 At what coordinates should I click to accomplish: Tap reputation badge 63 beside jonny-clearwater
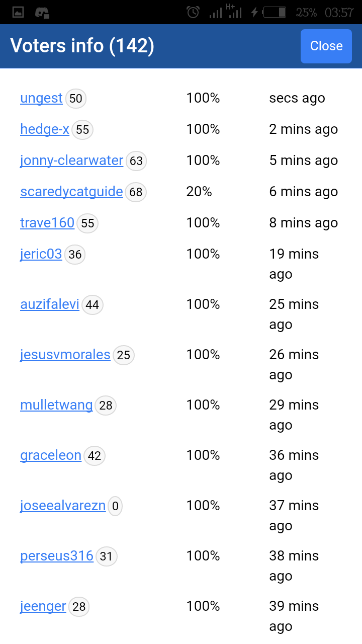tap(136, 161)
